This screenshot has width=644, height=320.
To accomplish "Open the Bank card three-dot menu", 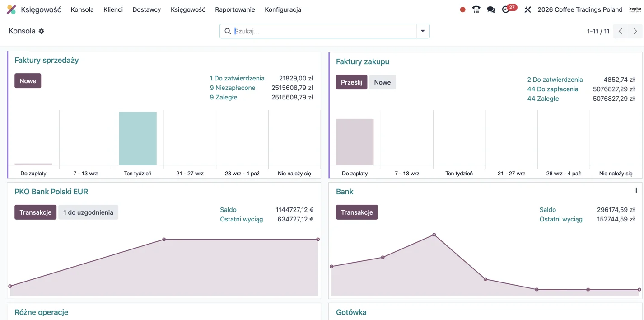I will (x=636, y=190).
